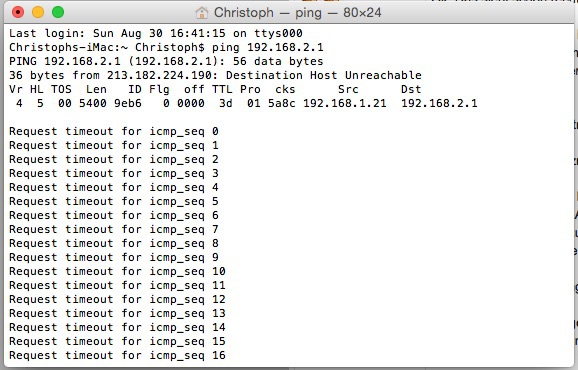
Task: Click the 'TTL' column header
Action: (x=222, y=90)
